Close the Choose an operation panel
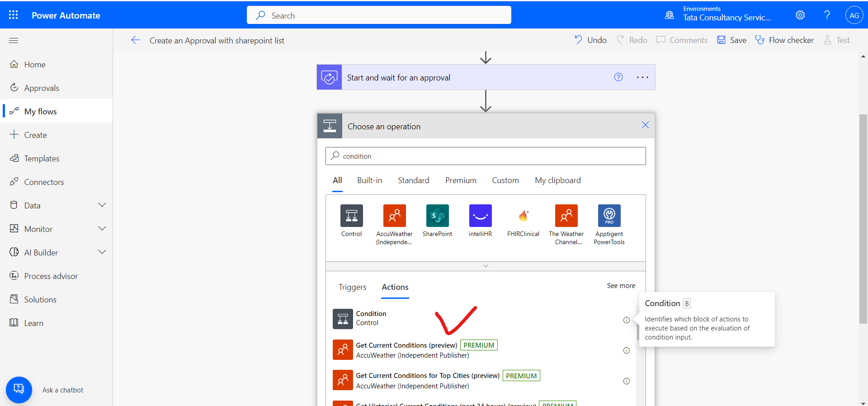This screenshot has height=406, width=868. tap(645, 125)
